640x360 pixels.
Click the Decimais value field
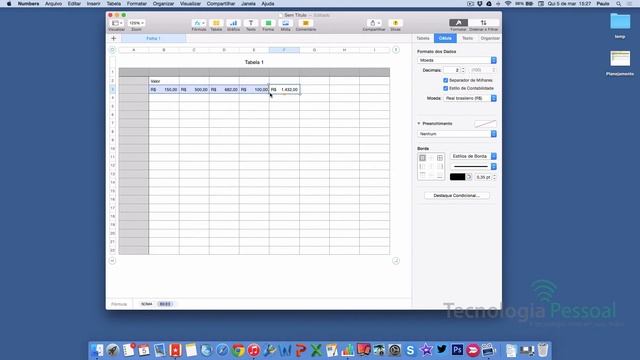tap(452, 70)
